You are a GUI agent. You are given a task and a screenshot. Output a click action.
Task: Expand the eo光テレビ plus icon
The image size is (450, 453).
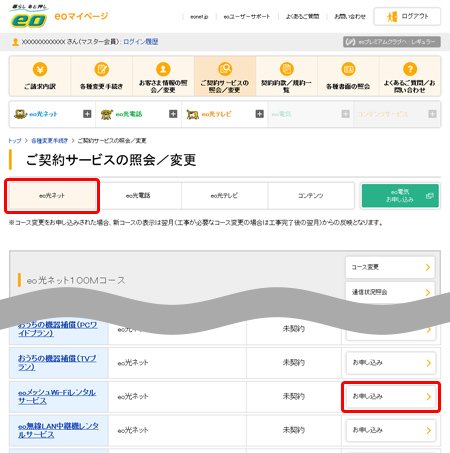[x=259, y=114]
